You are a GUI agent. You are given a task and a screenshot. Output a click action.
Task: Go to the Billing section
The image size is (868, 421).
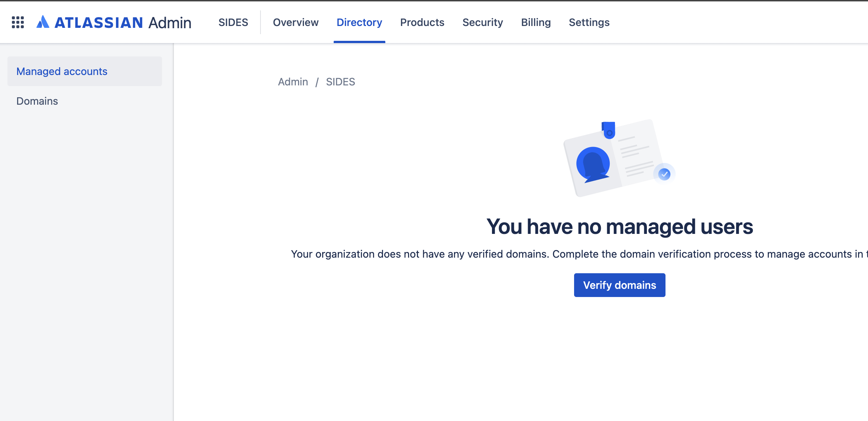click(x=536, y=22)
